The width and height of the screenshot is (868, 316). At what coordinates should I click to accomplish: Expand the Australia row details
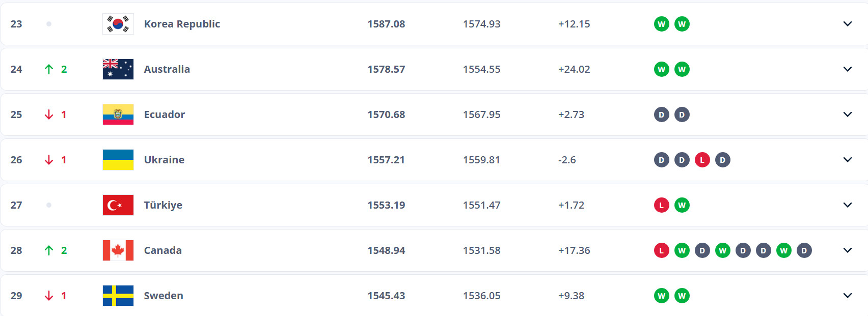848,69
